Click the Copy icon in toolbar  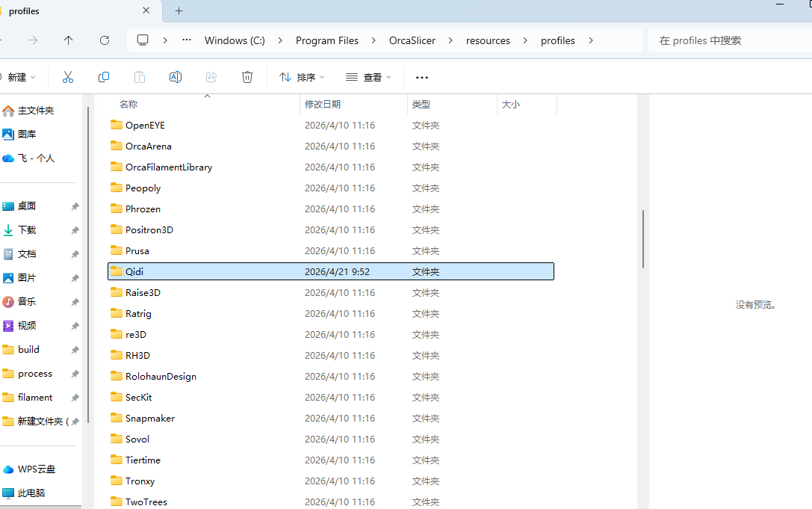tap(104, 77)
